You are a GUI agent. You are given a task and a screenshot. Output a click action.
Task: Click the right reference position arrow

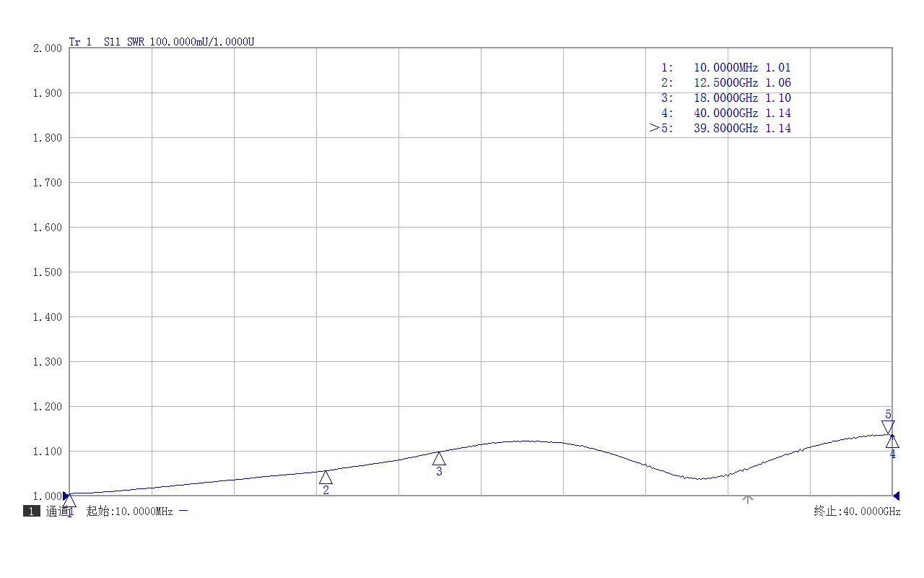pyautogui.click(x=896, y=496)
